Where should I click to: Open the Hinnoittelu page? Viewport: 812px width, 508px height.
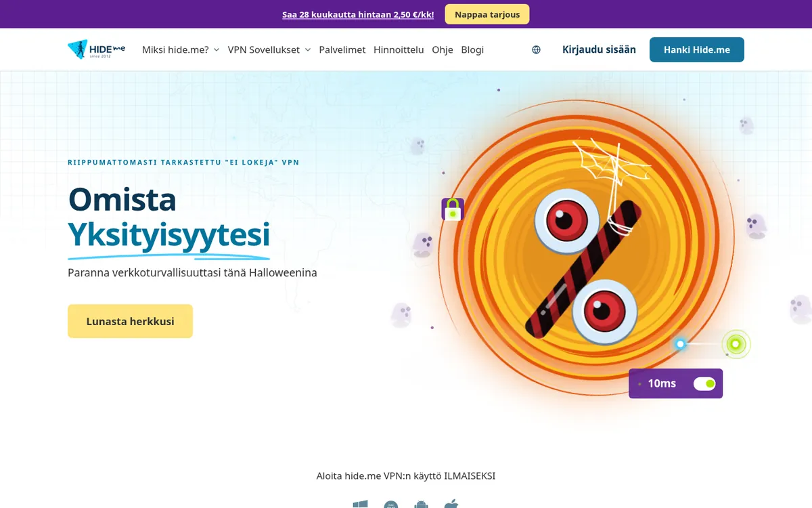click(x=399, y=49)
